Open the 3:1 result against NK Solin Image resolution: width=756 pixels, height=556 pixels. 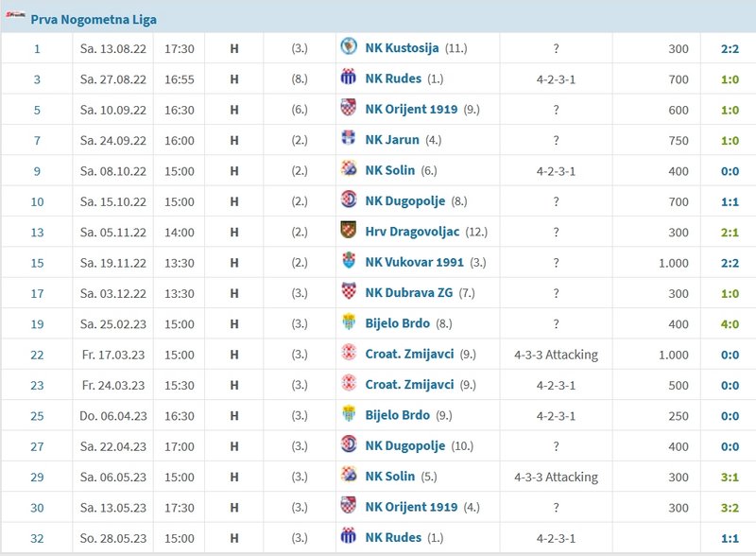tap(730, 477)
